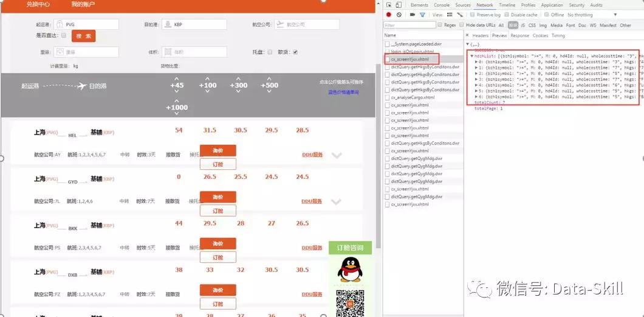The image size is (644, 317).
Task: Collapse the hdzhList array in the preview
Action: coord(472,56)
